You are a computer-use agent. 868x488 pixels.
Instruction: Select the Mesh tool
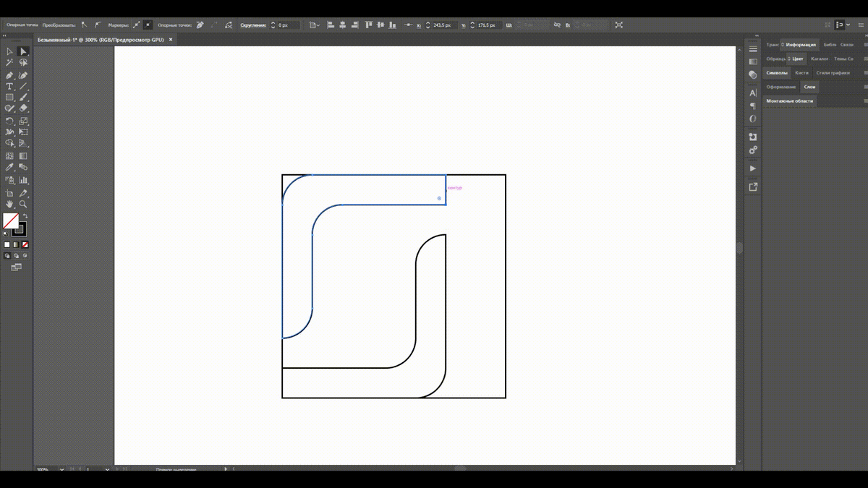[x=9, y=155]
